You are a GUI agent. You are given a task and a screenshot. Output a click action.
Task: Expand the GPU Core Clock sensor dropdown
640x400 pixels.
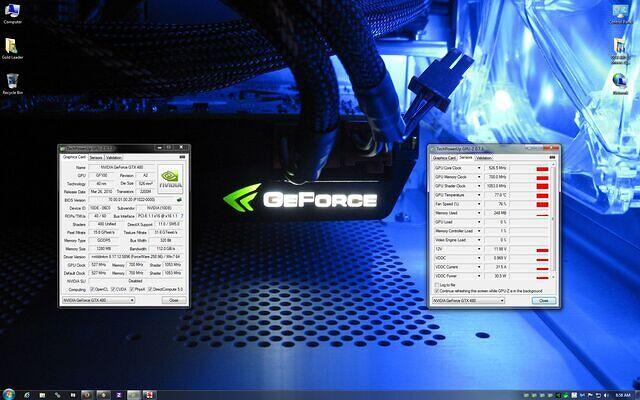point(481,170)
